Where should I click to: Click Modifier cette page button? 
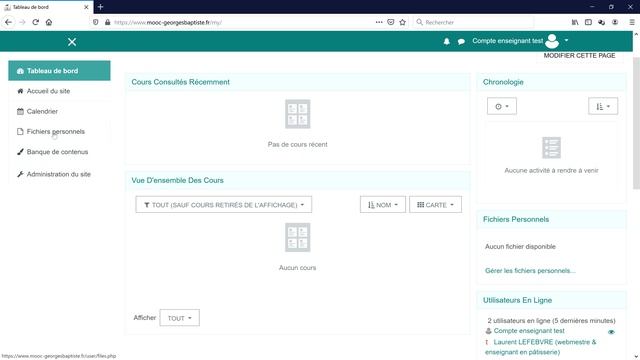tap(579, 56)
